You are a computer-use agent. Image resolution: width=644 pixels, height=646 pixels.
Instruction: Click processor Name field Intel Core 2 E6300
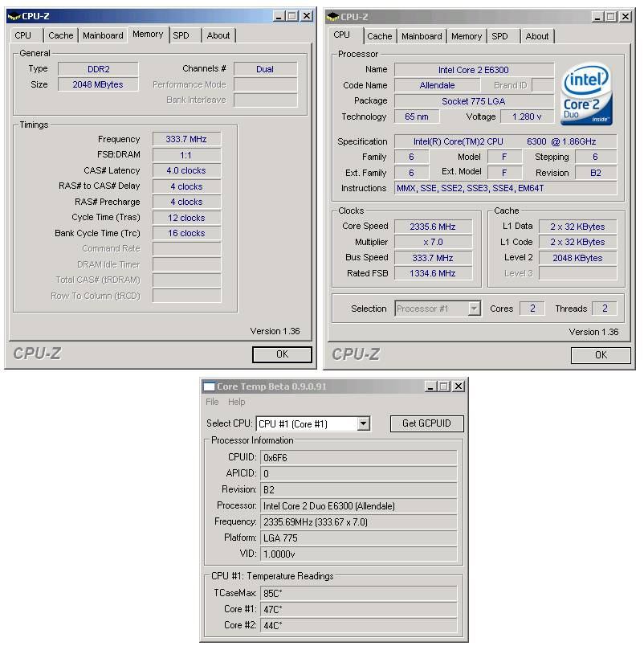pos(474,70)
